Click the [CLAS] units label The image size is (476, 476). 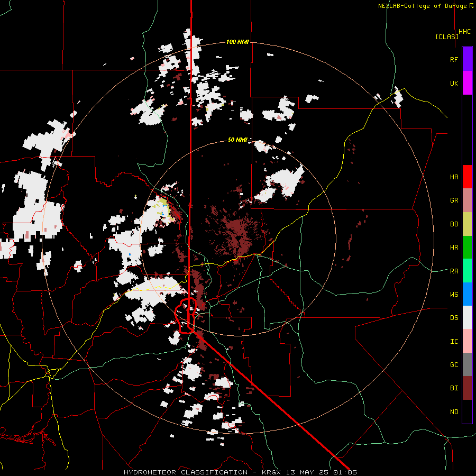[447, 36]
